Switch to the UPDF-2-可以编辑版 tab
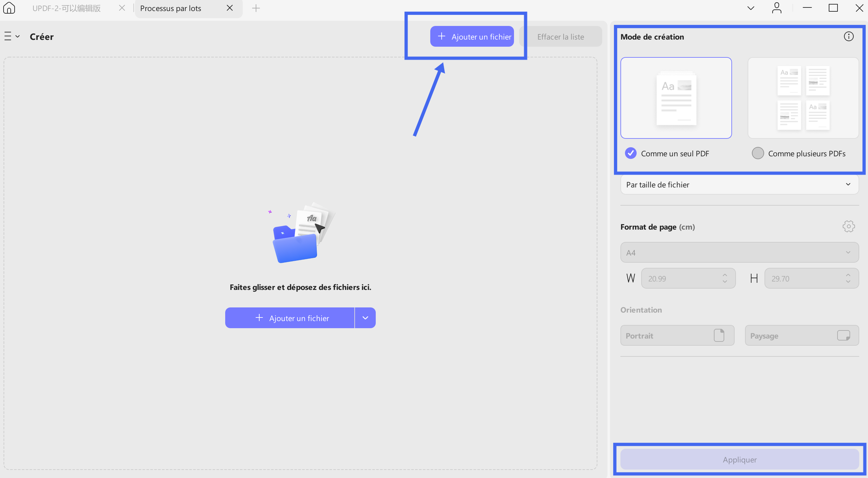868x478 pixels. coord(67,8)
